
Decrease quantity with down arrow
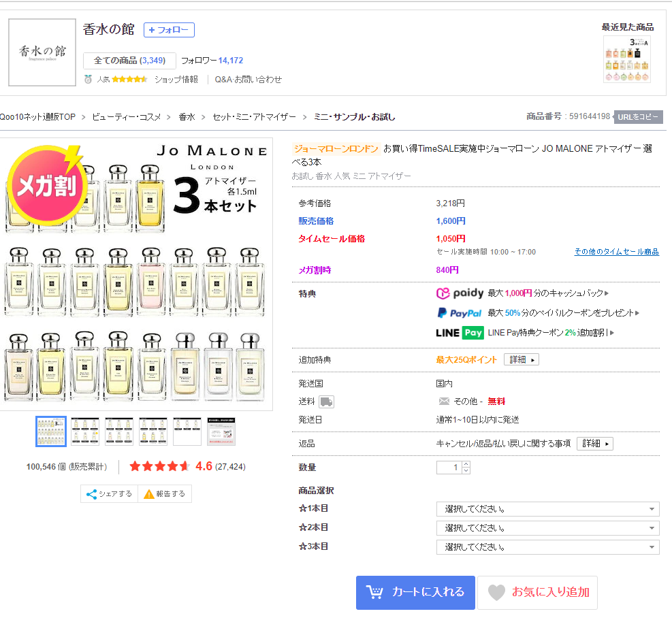point(466,470)
